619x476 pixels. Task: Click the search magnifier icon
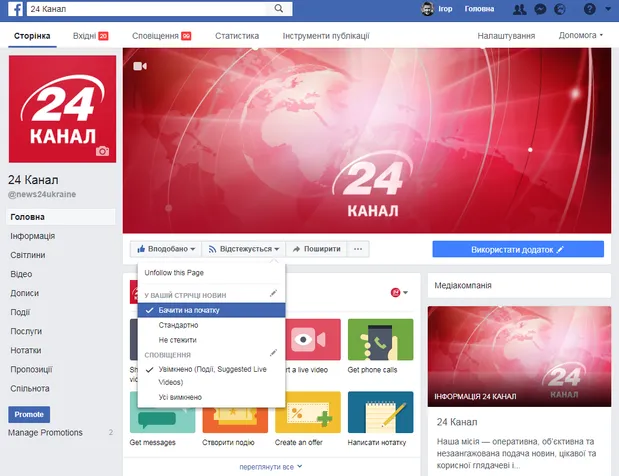[x=276, y=9]
